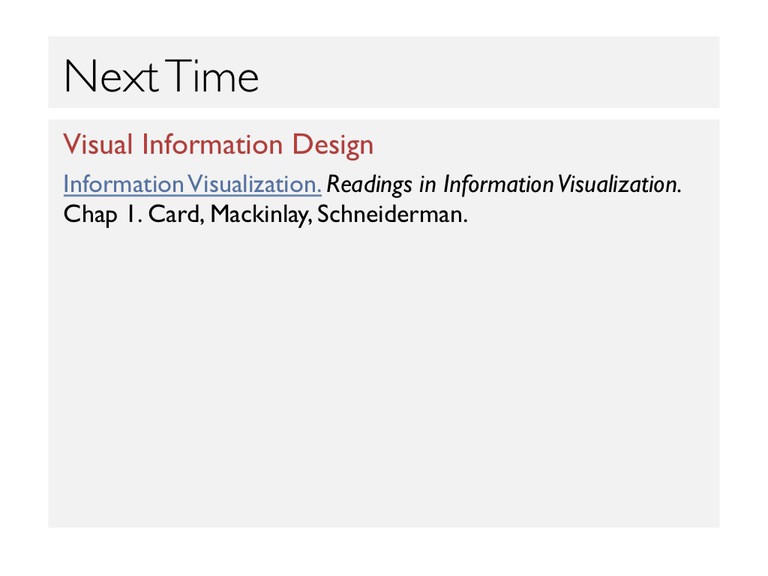Image resolution: width=768 pixels, height=576 pixels.
Task: Click the Chap 1 text
Action: pyautogui.click(x=103, y=215)
